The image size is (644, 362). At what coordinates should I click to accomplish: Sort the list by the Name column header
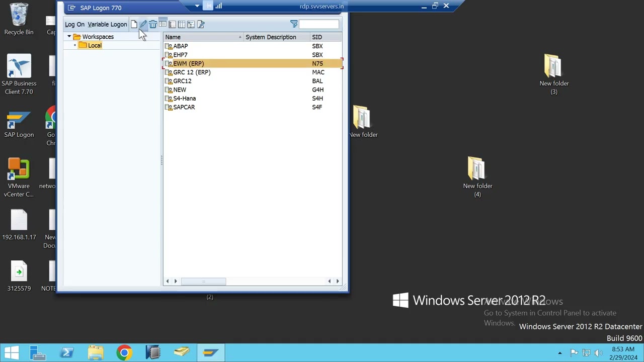(203, 37)
